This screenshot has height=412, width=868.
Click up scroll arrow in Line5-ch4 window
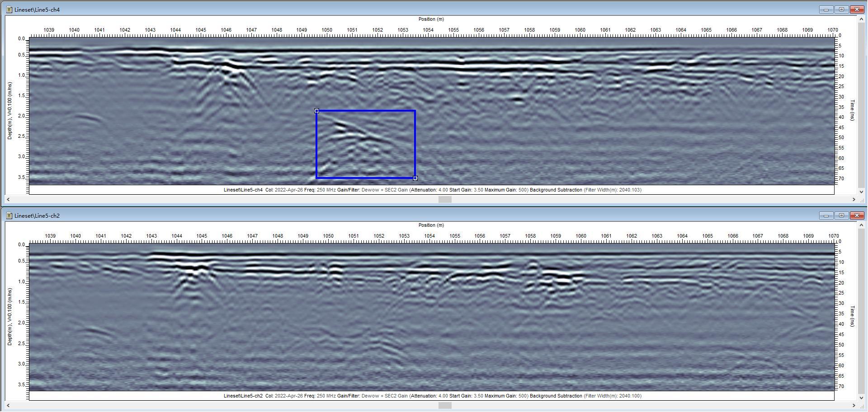coord(861,19)
